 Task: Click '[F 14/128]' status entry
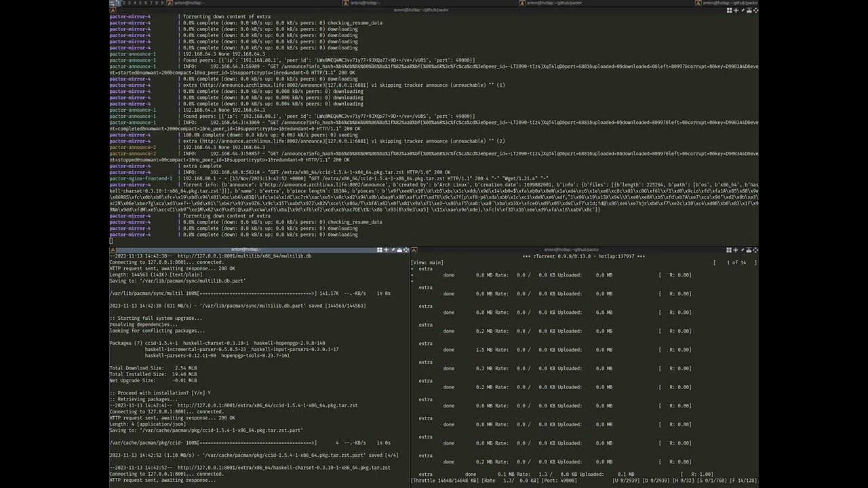tap(745, 481)
